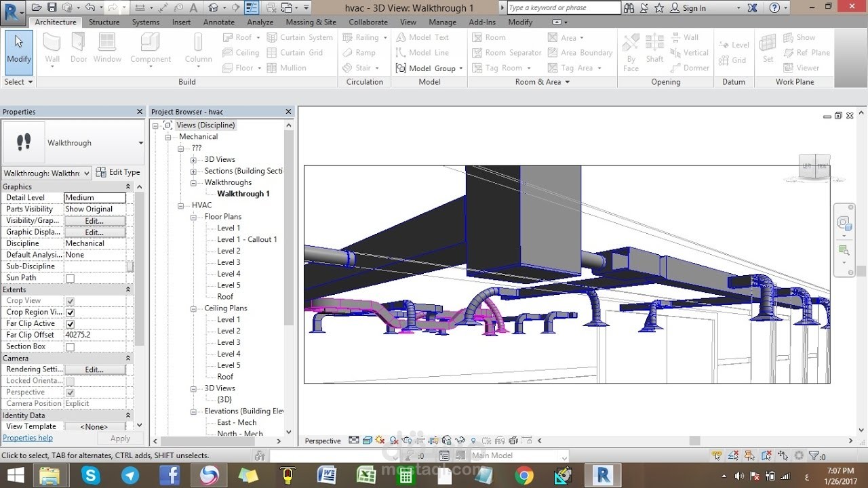The height and width of the screenshot is (488, 868).
Task: Click the Model Group icon
Action: click(401, 68)
